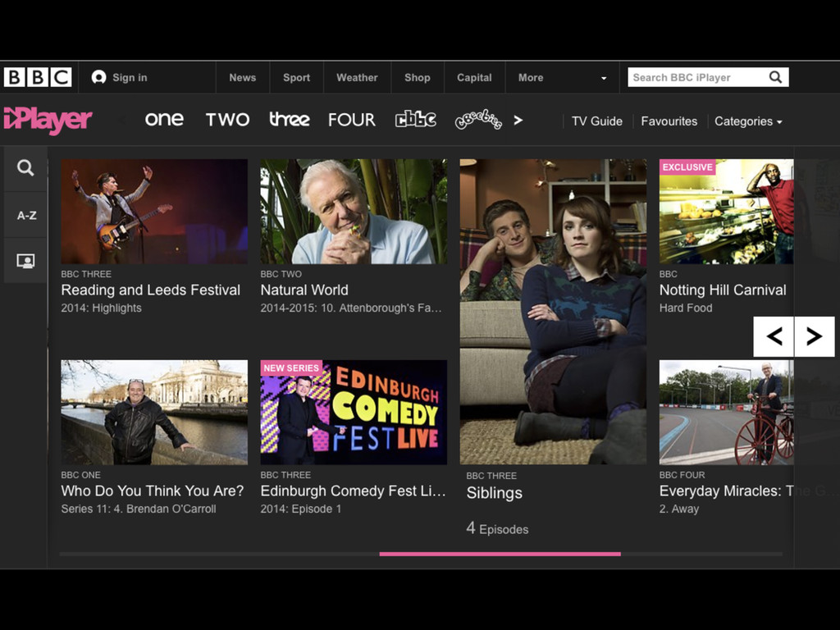840x630 pixels.
Task: Go to next carousel page arrow
Action: pos(815,336)
